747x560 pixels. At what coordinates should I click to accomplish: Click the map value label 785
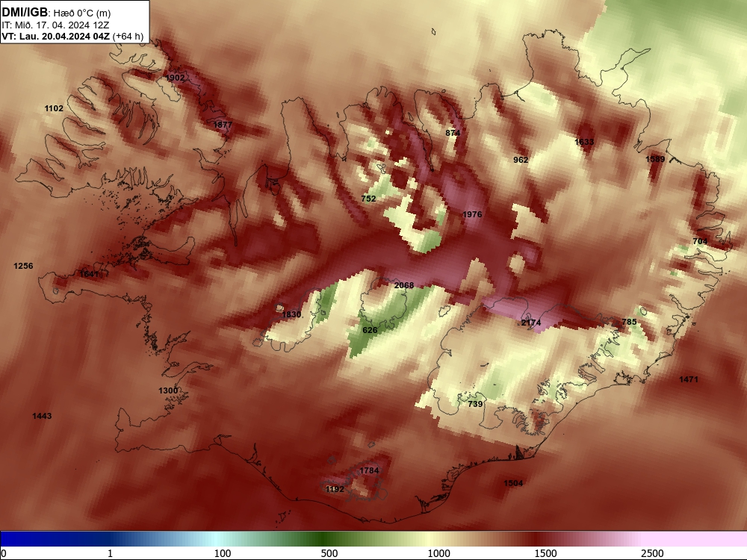click(x=629, y=322)
